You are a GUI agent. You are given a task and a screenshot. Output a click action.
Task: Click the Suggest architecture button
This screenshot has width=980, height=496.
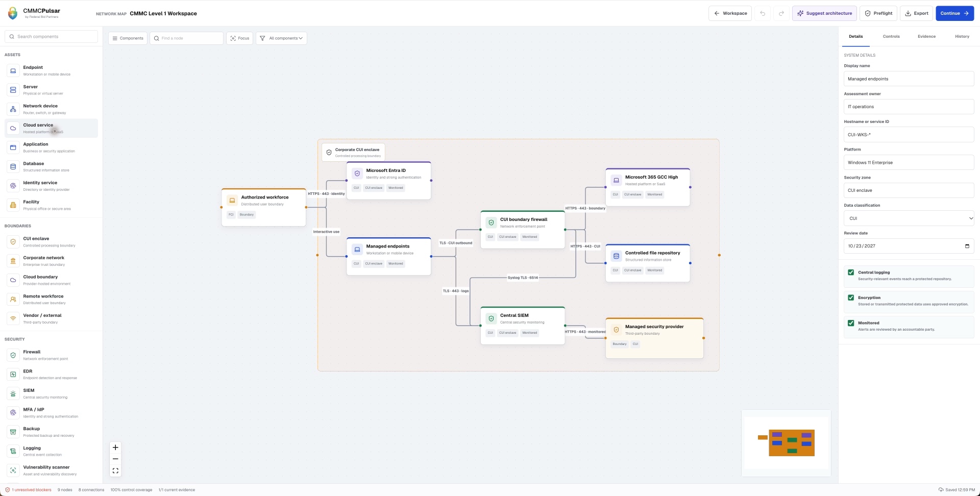click(824, 13)
